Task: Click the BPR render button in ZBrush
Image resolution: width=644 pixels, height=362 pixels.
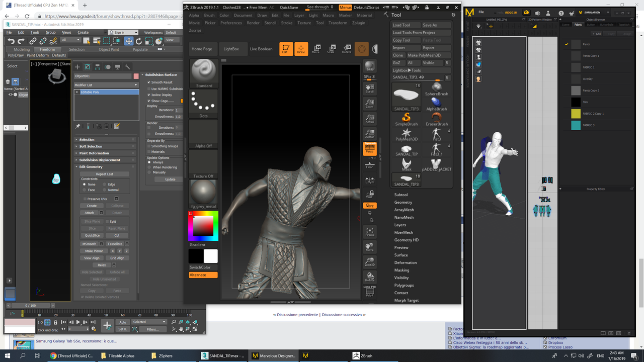Action: (x=370, y=67)
